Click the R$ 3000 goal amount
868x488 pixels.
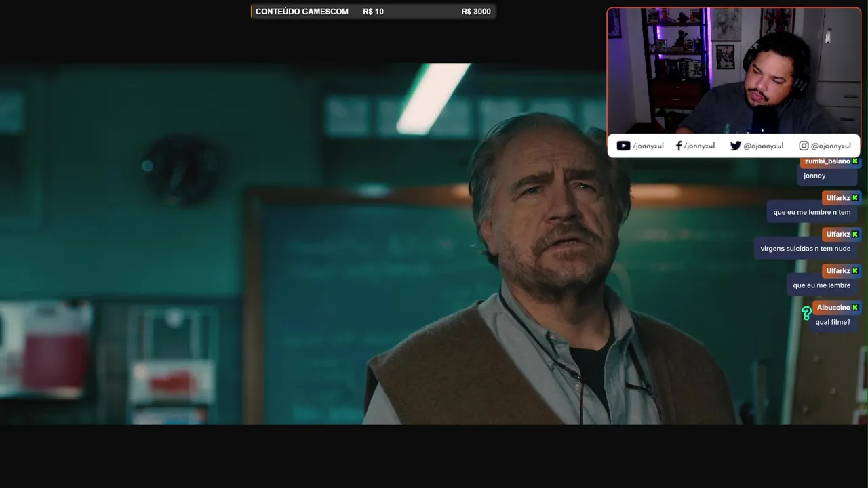[x=476, y=12]
